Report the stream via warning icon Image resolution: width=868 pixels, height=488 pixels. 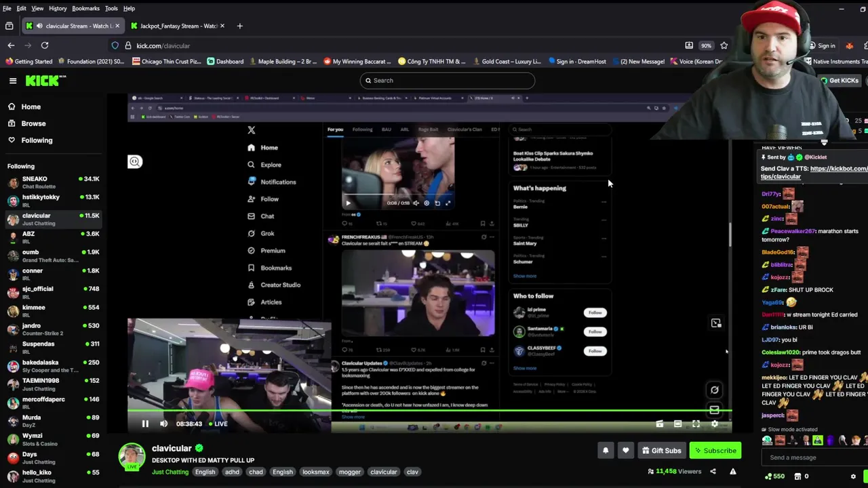click(733, 472)
